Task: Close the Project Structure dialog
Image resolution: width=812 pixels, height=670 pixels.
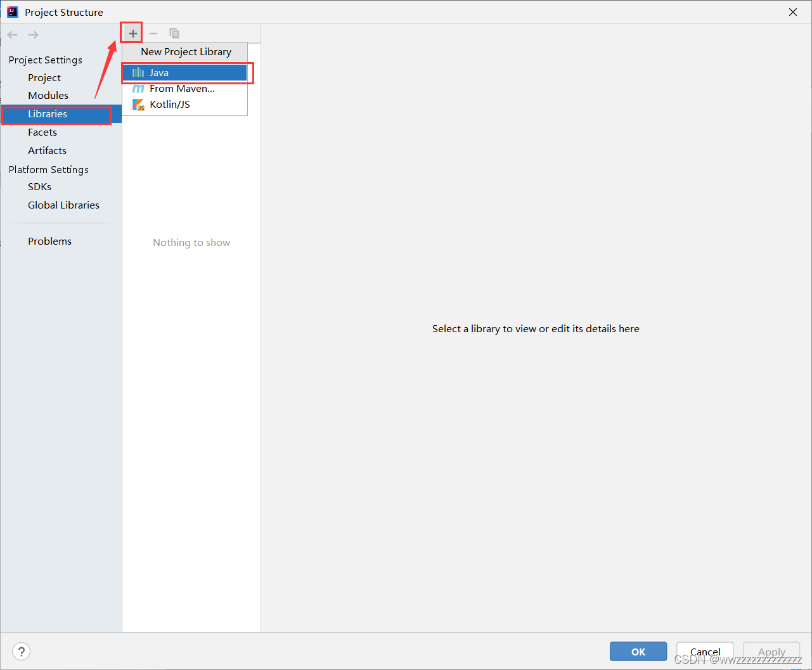Action: pyautogui.click(x=793, y=12)
